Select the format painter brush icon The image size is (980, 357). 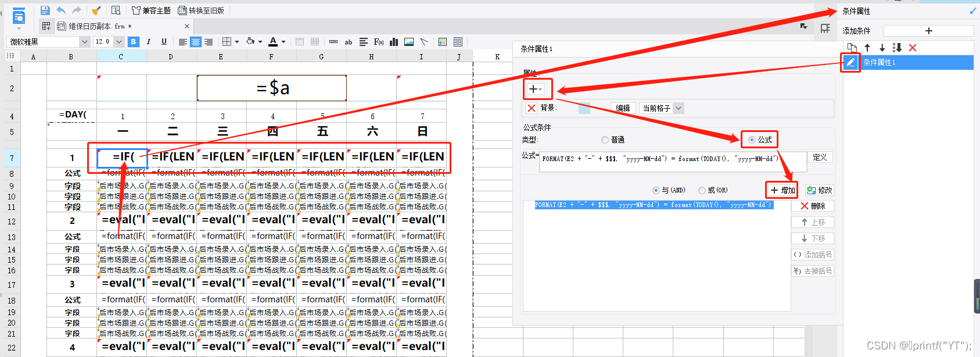96,10
